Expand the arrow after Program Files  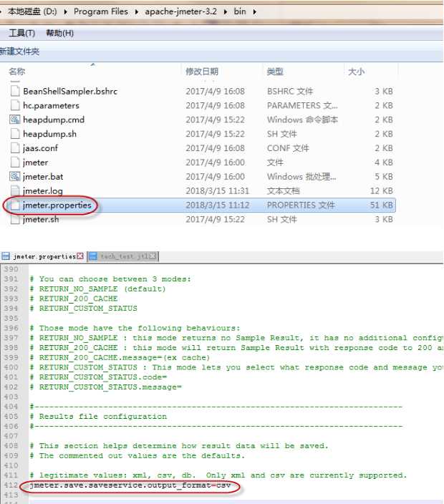(x=137, y=12)
